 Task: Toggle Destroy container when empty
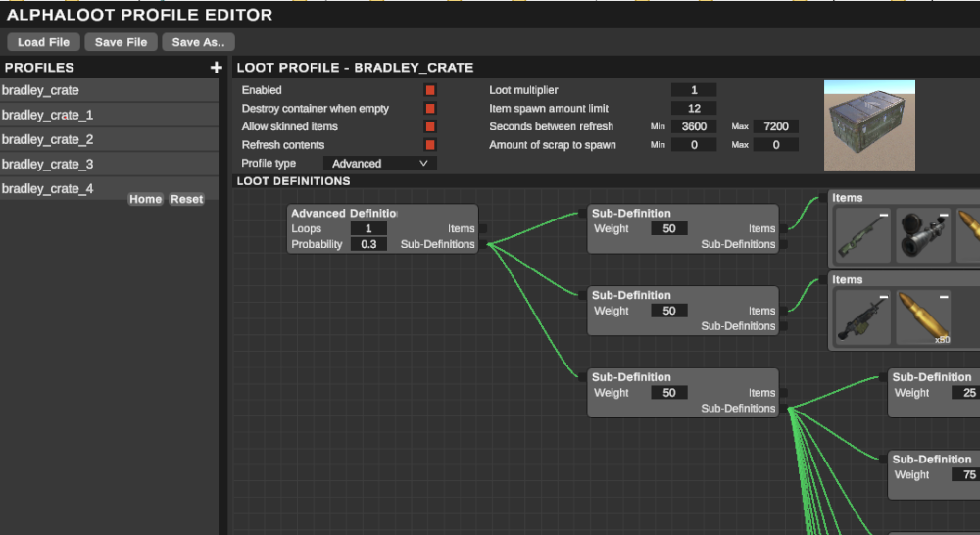pos(429,109)
